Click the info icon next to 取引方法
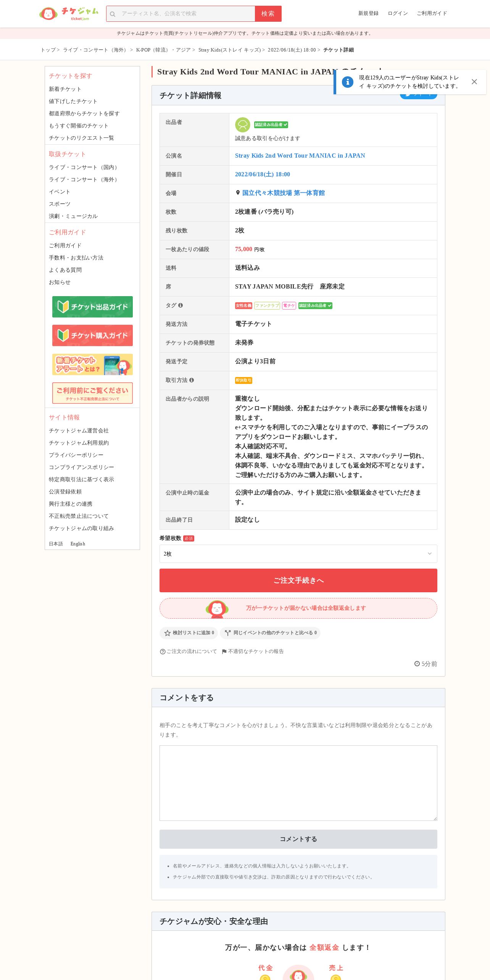Viewport: 490px width, 980px height. click(x=192, y=380)
